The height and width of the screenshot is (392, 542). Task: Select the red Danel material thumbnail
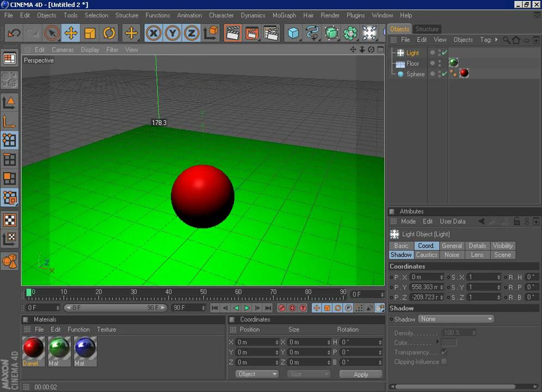pos(33,351)
